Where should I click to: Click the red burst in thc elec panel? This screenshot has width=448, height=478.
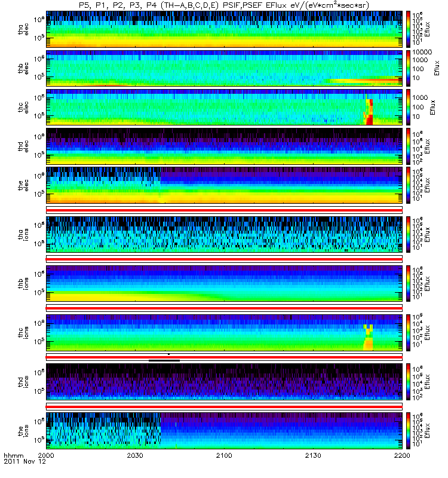[x=369, y=112]
